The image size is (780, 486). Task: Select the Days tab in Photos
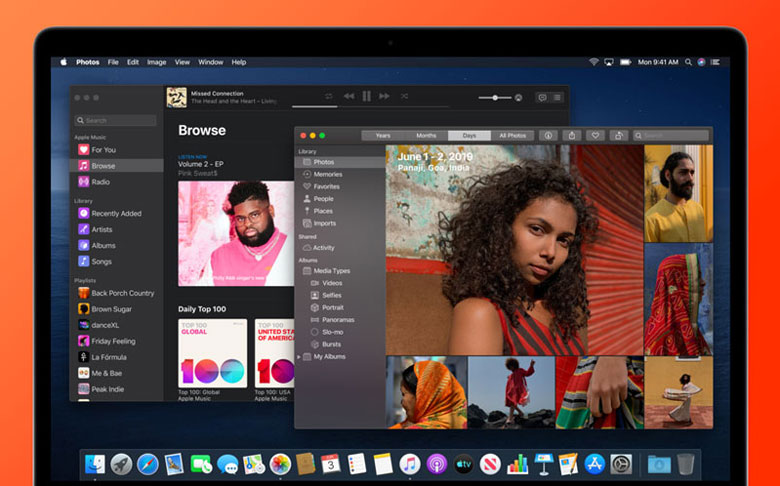tap(469, 135)
